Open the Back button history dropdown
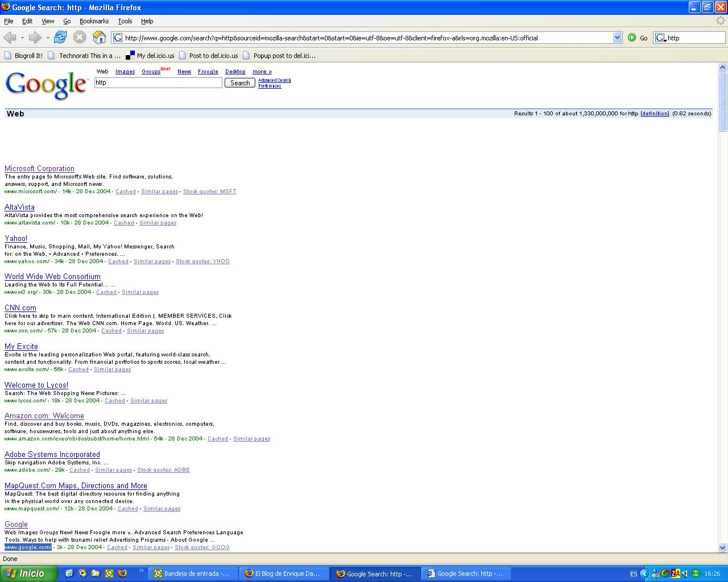 click(x=22, y=38)
